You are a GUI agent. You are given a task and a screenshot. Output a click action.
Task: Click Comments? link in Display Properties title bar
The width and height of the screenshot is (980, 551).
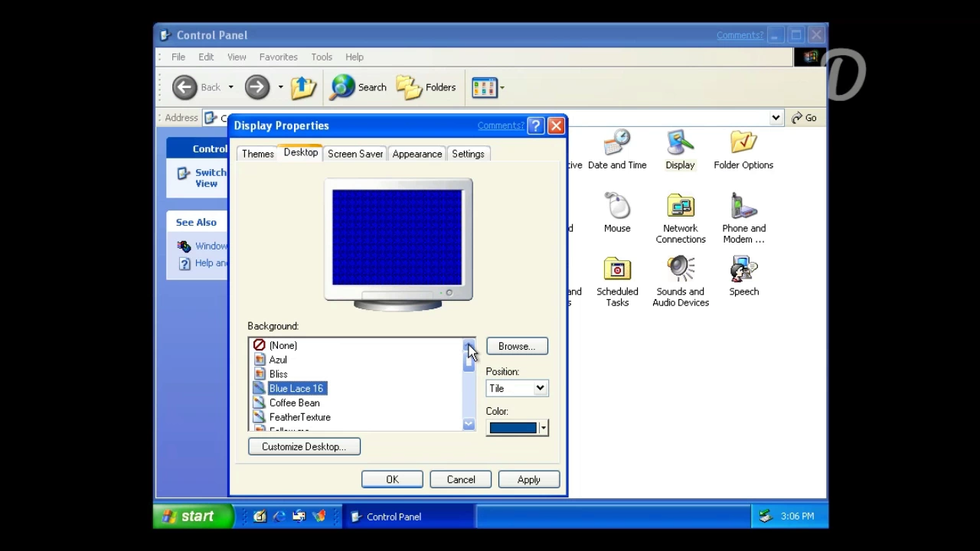tap(501, 126)
